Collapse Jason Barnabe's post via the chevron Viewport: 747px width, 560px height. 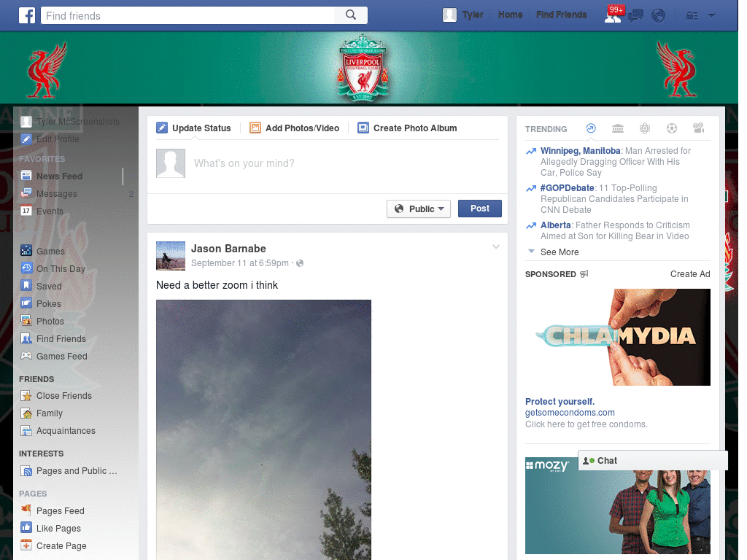click(x=496, y=246)
